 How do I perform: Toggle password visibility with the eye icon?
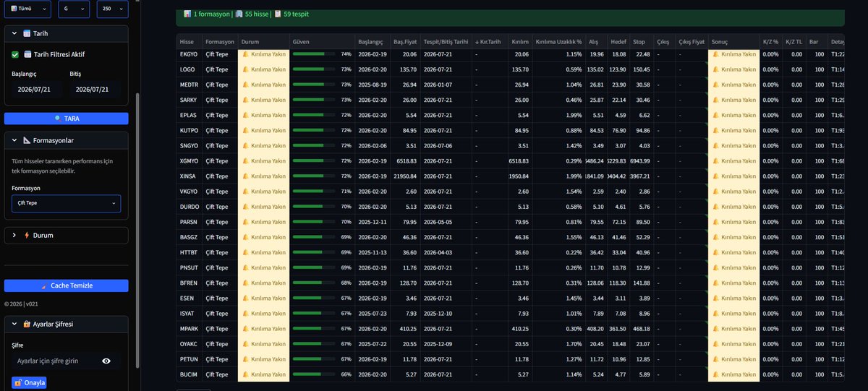[x=106, y=361]
